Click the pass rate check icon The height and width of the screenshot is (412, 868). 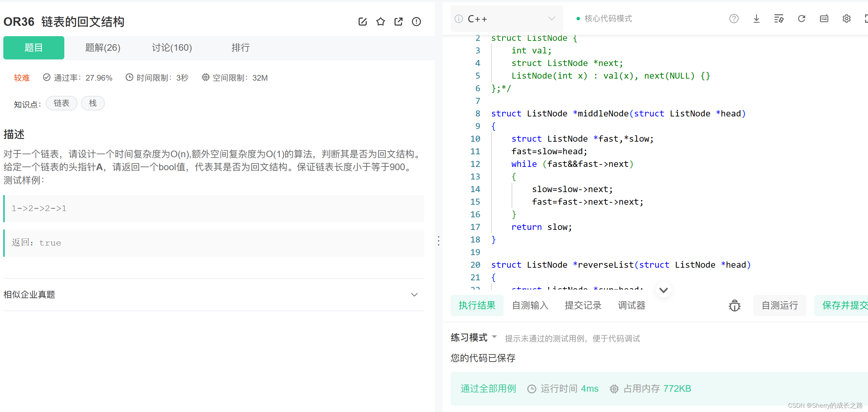click(x=46, y=78)
